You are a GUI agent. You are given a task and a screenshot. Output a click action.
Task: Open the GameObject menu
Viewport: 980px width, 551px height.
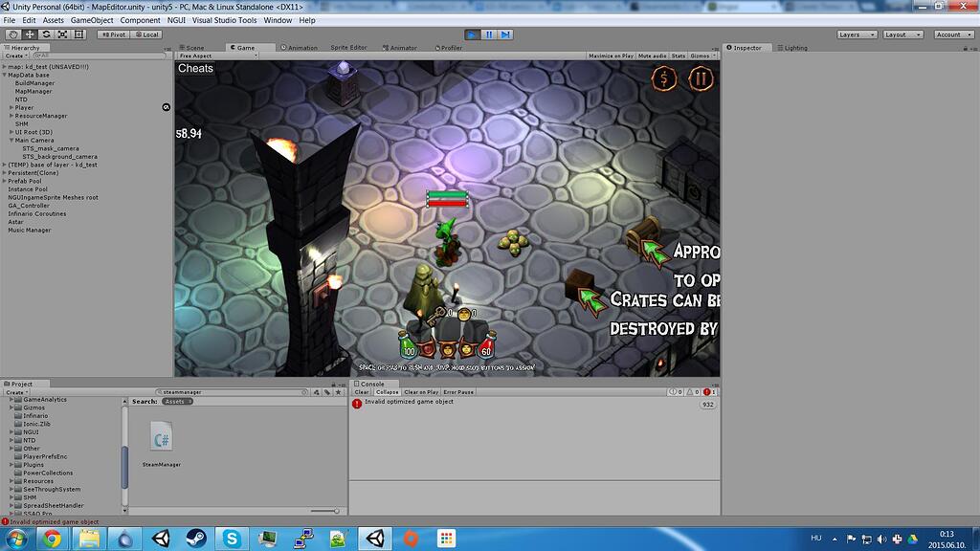[90, 19]
